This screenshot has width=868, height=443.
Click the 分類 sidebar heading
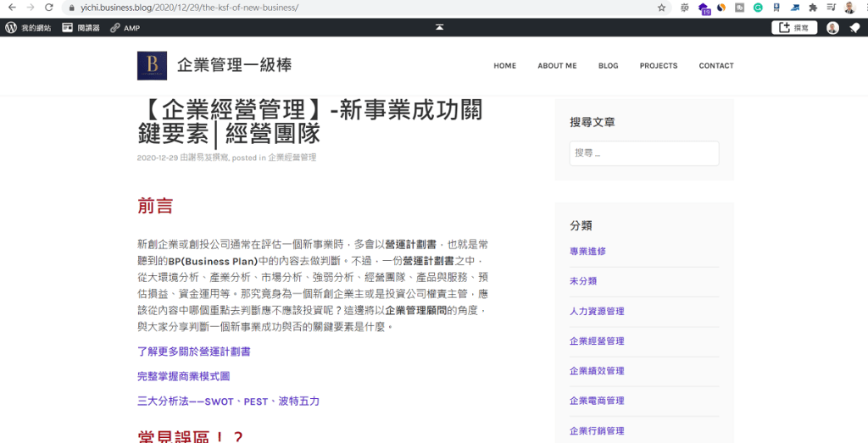pos(581,225)
